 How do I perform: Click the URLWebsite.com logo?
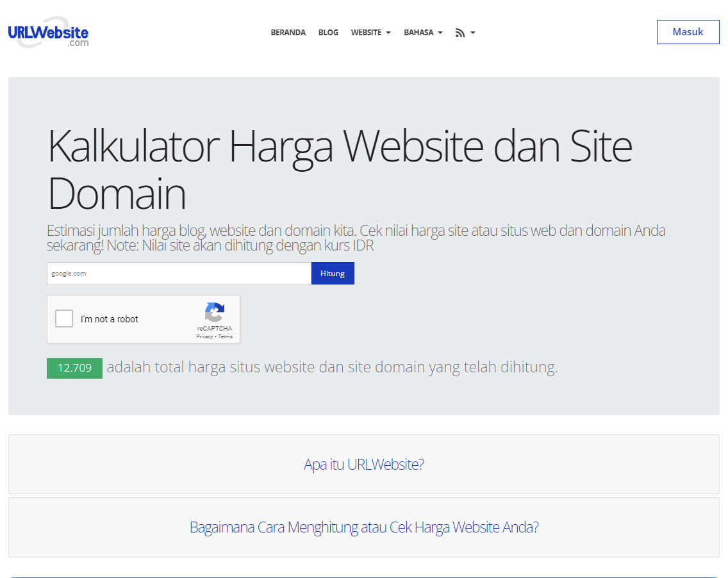48,33
